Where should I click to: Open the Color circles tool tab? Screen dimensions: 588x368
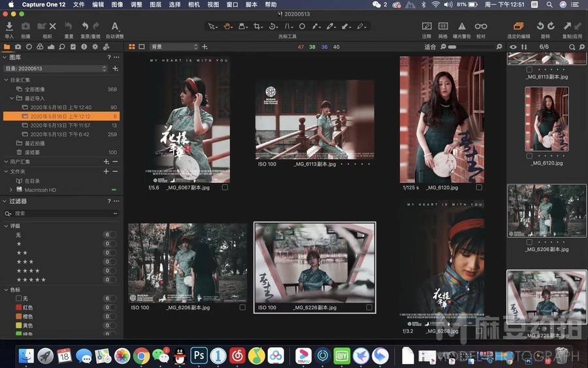coord(40,47)
